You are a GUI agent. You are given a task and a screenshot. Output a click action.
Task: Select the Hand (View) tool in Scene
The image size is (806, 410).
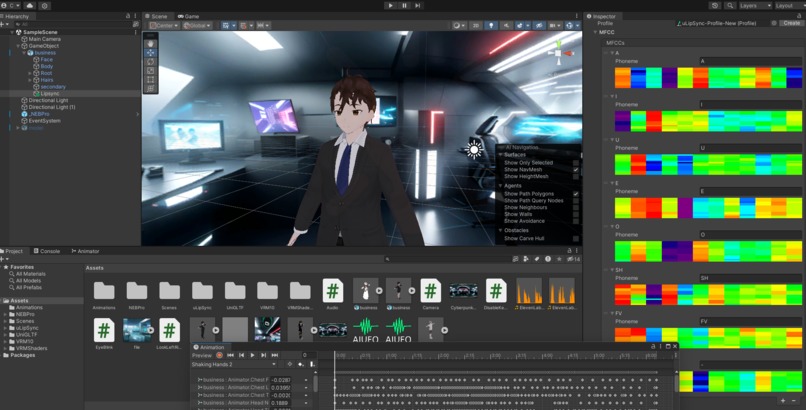pyautogui.click(x=150, y=44)
